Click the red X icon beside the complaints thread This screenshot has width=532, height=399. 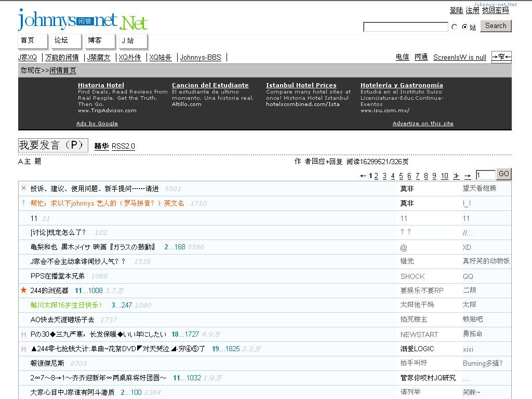pyautogui.click(x=23, y=188)
